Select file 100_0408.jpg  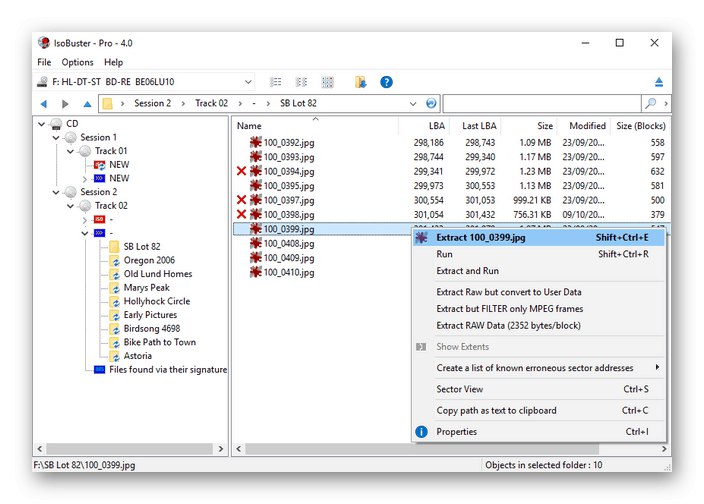click(289, 244)
